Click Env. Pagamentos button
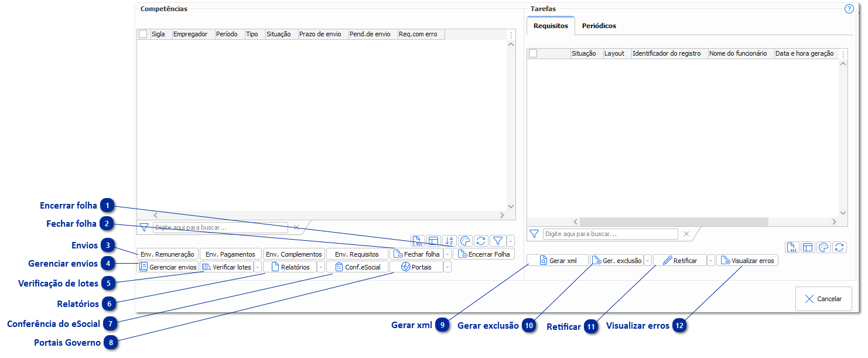The height and width of the screenshot is (358, 868). click(x=230, y=254)
